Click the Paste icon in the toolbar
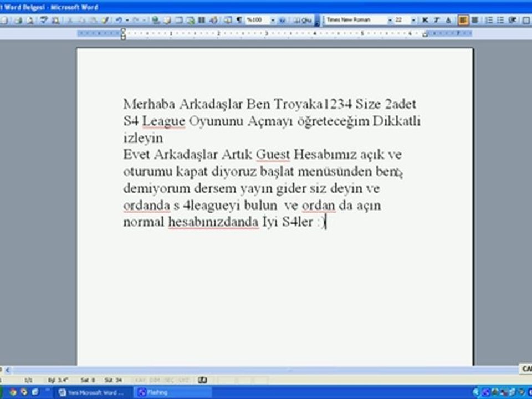 pyautogui.click(x=93, y=21)
